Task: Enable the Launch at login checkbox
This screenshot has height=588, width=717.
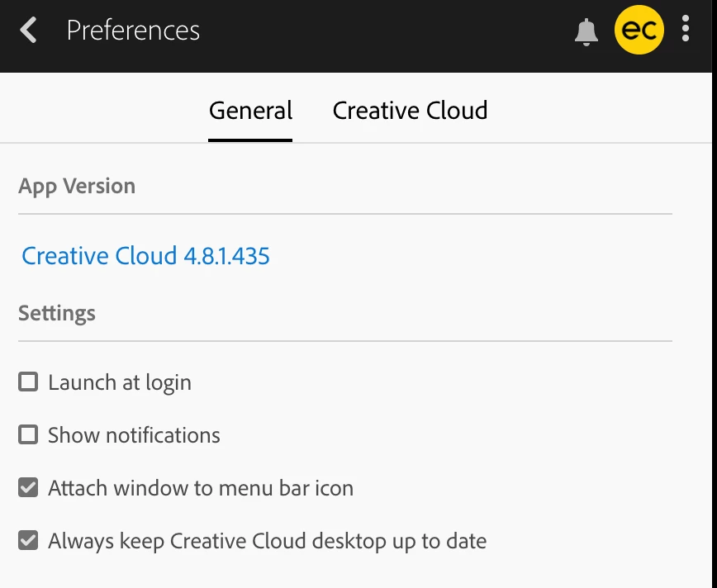Action: (x=28, y=382)
